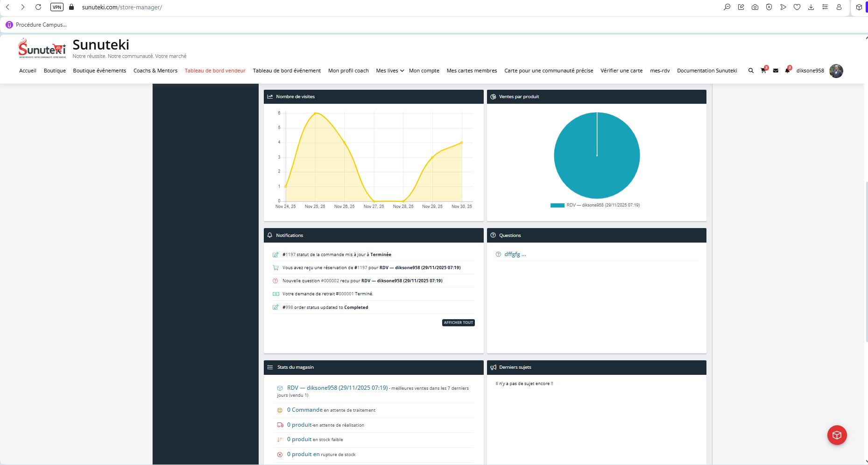
Task: Open the shopping cart icon in header
Action: (x=763, y=71)
